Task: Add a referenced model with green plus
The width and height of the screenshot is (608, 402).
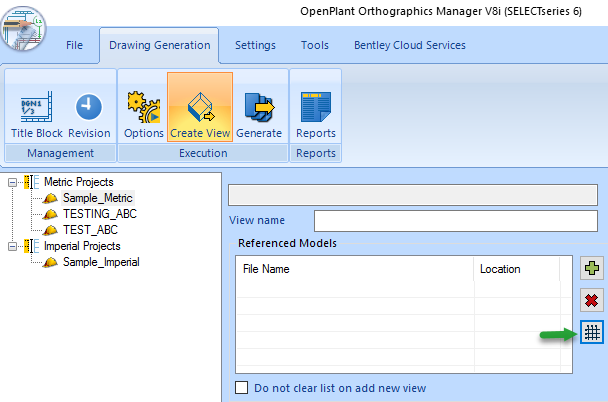Action: pyautogui.click(x=592, y=268)
